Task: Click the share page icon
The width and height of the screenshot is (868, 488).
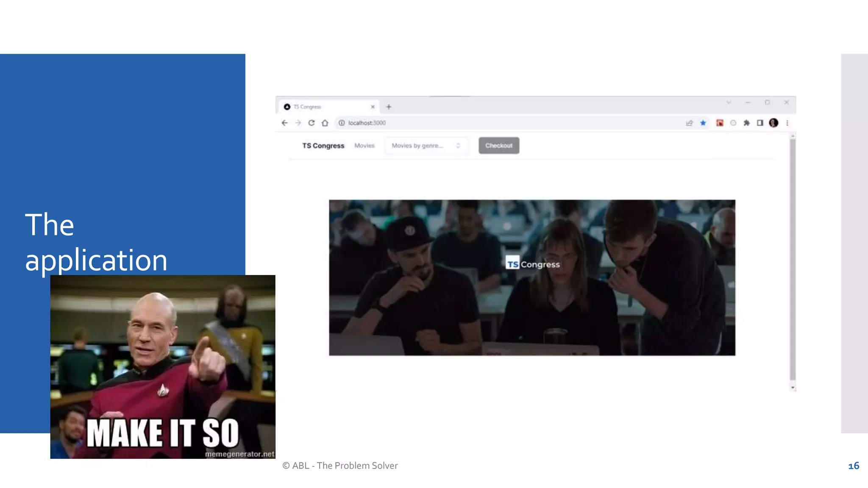Action: 689,123
